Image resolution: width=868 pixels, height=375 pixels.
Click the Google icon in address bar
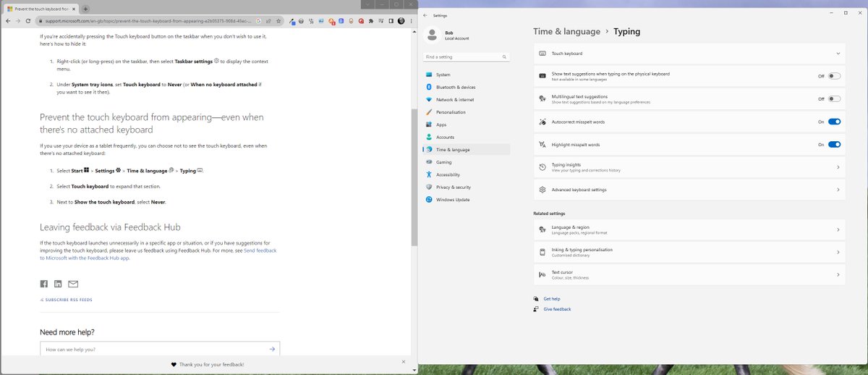(258, 21)
